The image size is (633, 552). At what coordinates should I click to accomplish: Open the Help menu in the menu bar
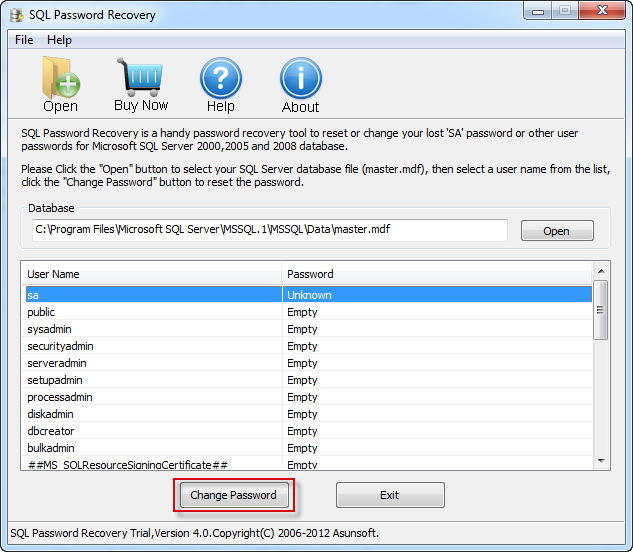pos(59,40)
